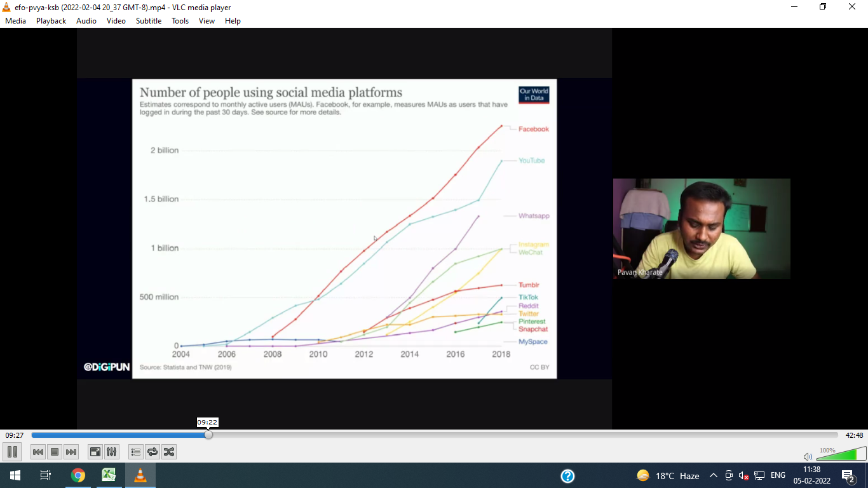The height and width of the screenshot is (488, 868).
Task: Open Task View on the taskbar
Action: pyautogui.click(x=46, y=475)
